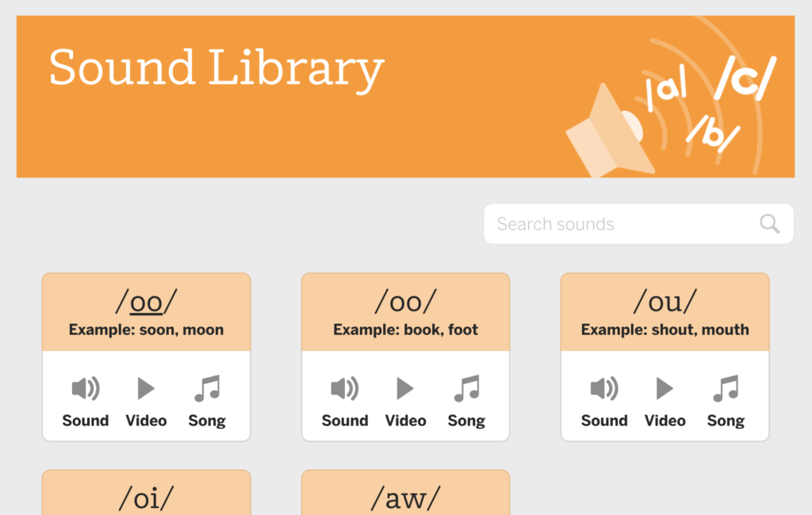Open the Song music note for soon, moon
The width and height of the screenshot is (812, 515).
tap(207, 389)
